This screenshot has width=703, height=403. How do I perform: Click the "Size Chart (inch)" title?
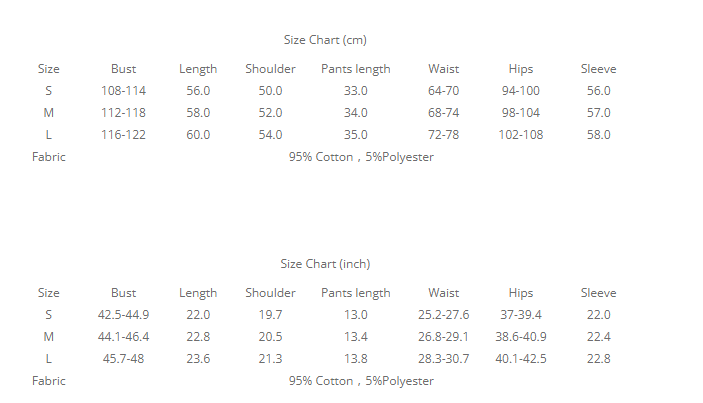325,264
